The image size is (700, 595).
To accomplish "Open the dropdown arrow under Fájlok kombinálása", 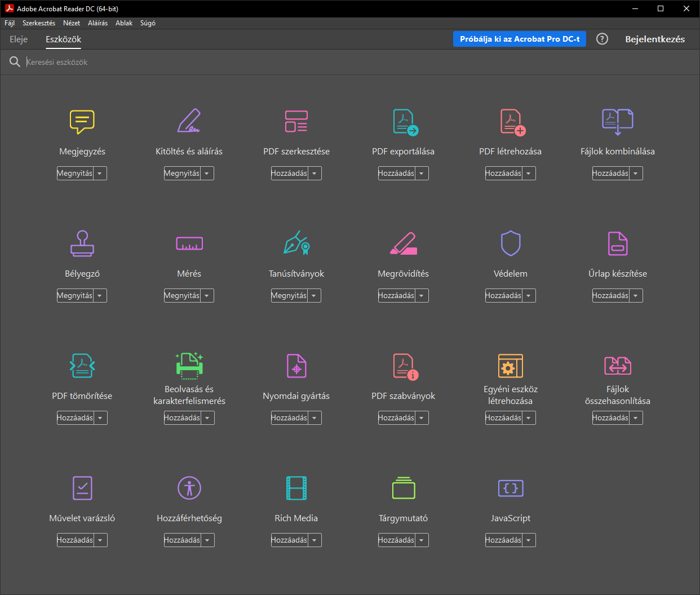I will 636,174.
